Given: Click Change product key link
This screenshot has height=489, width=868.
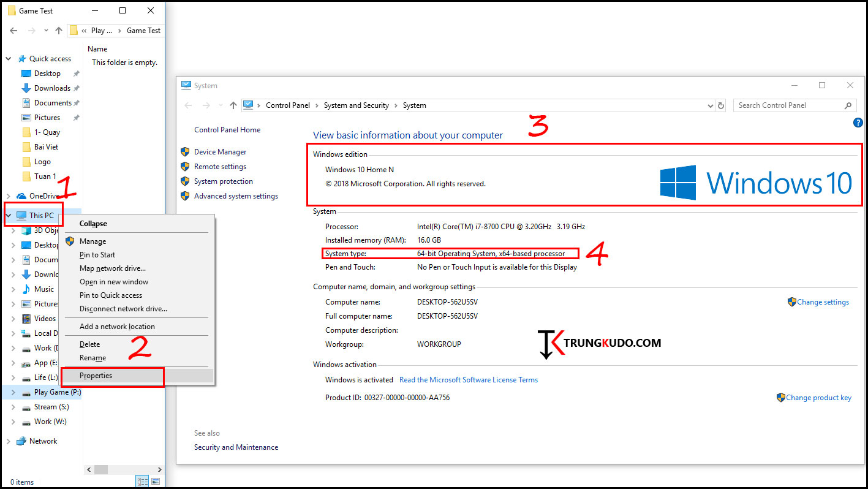Looking at the screenshot, I should [x=818, y=398].
